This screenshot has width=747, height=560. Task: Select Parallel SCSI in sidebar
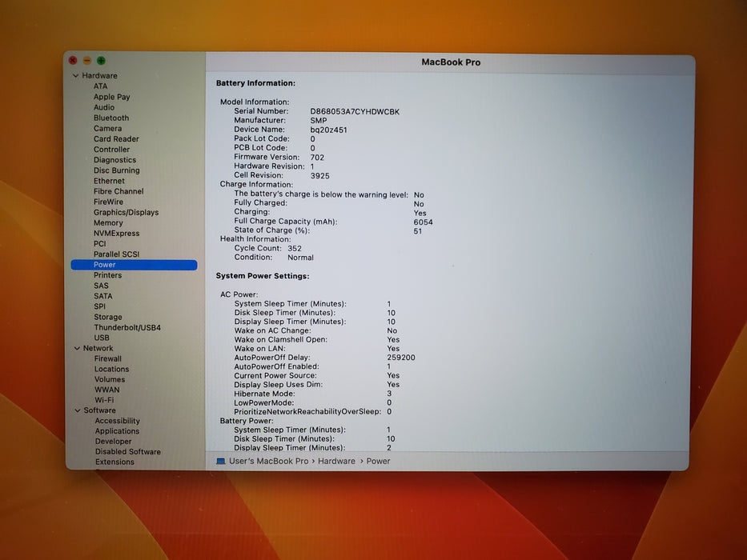117,254
